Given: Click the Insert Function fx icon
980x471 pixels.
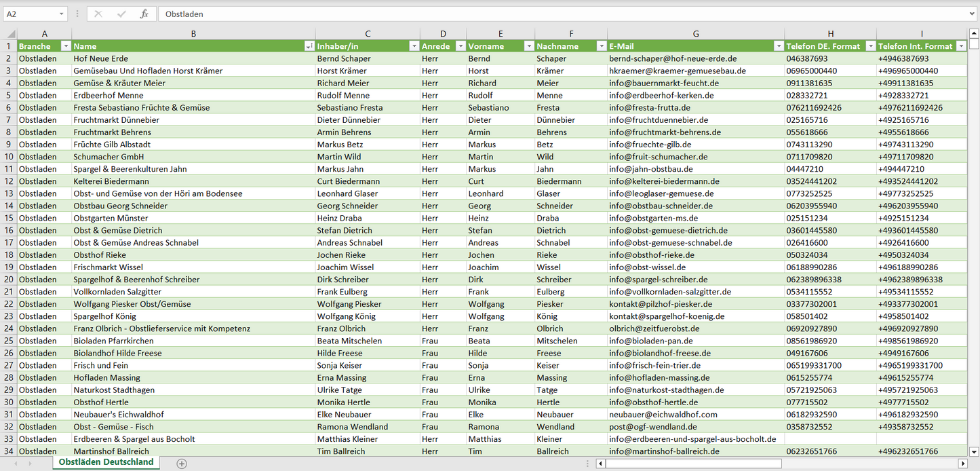Looking at the screenshot, I should pyautogui.click(x=144, y=14).
